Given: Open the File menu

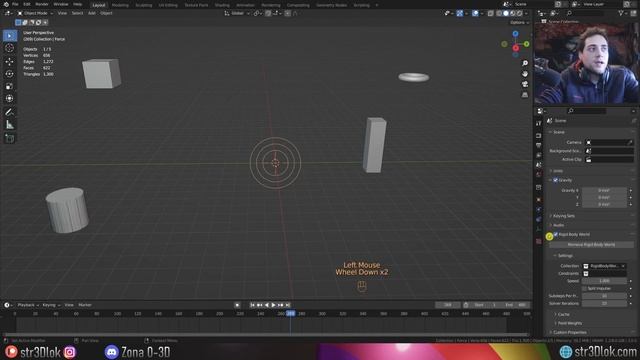Looking at the screenshot, I should [x=15, y=4].
